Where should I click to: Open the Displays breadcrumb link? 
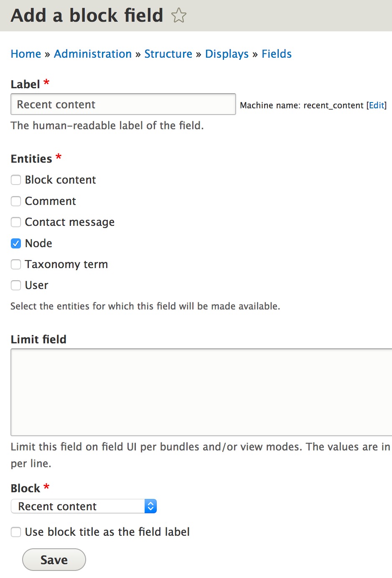tap(227, 54)
